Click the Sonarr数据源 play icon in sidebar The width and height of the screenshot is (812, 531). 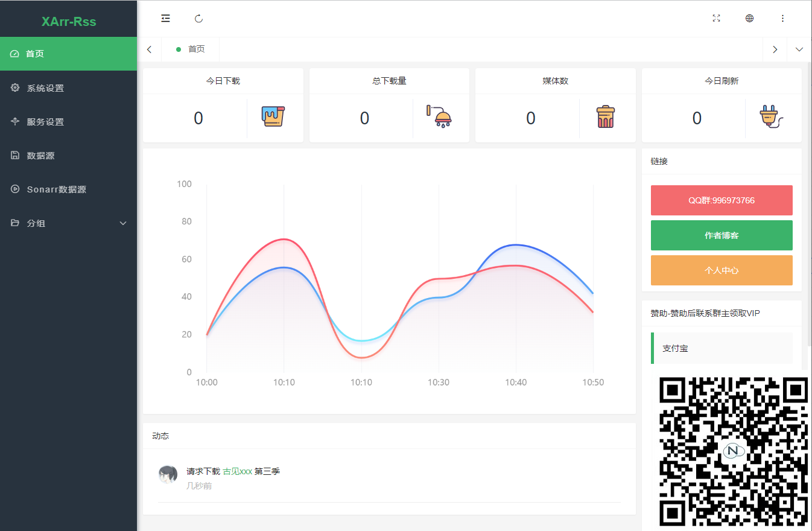pos(14,189)
